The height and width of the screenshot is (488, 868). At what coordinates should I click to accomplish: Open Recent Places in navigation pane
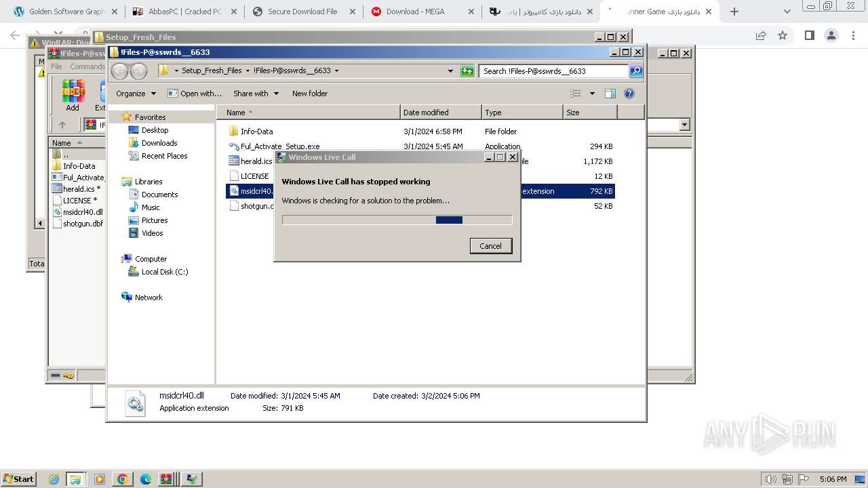coord(164,156)
